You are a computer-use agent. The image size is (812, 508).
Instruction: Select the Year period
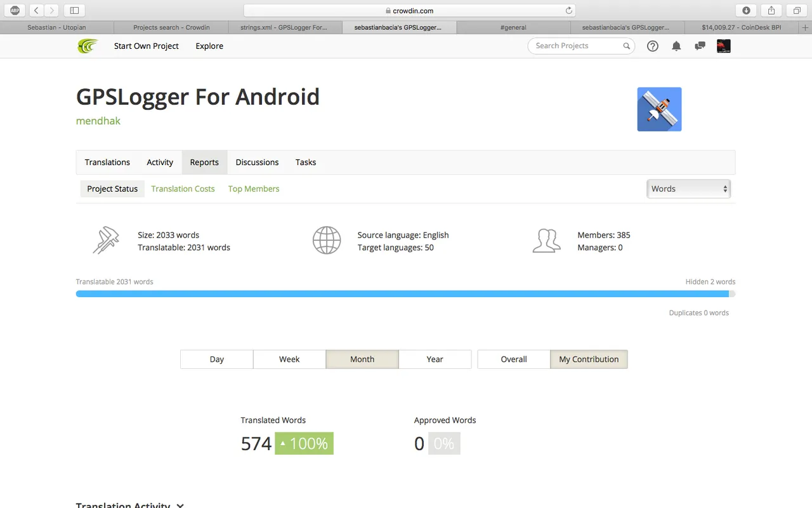pyautogui.click(x=435, y=359)
